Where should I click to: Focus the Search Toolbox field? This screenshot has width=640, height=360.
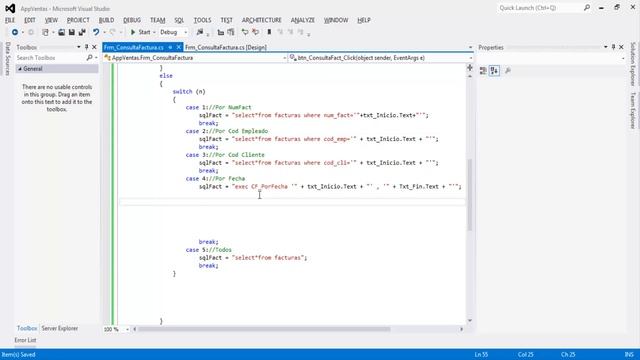50,58
